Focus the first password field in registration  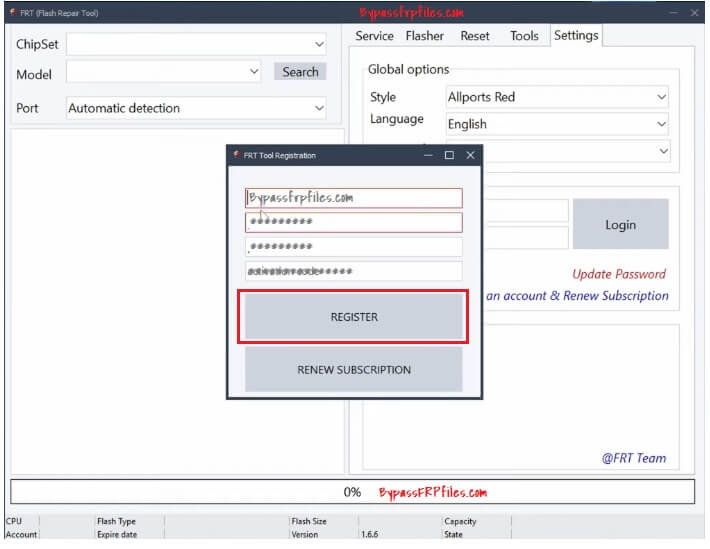pos(354,222)
